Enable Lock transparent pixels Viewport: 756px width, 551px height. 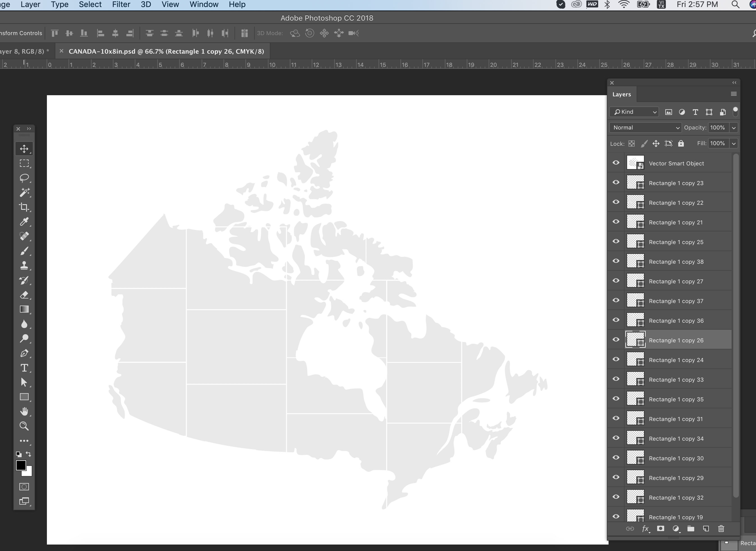tap(631, 143)
